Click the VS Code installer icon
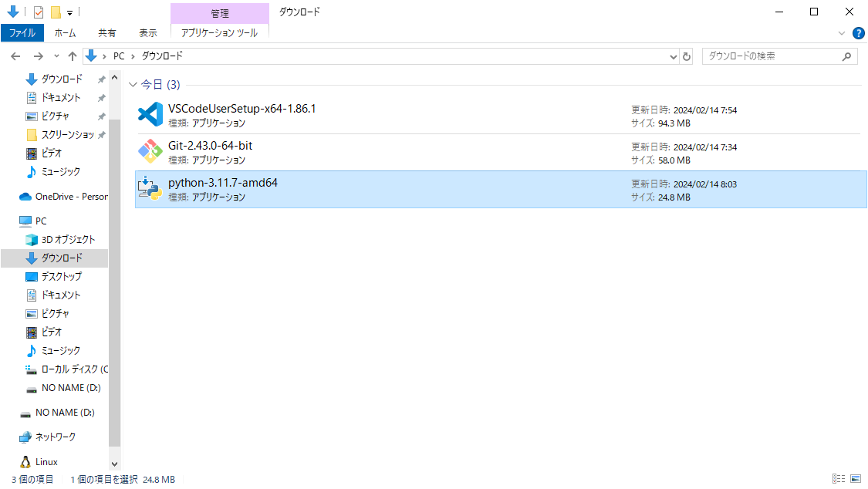The width and height of the screenshot is (868, 489). [x=150, y=114]
